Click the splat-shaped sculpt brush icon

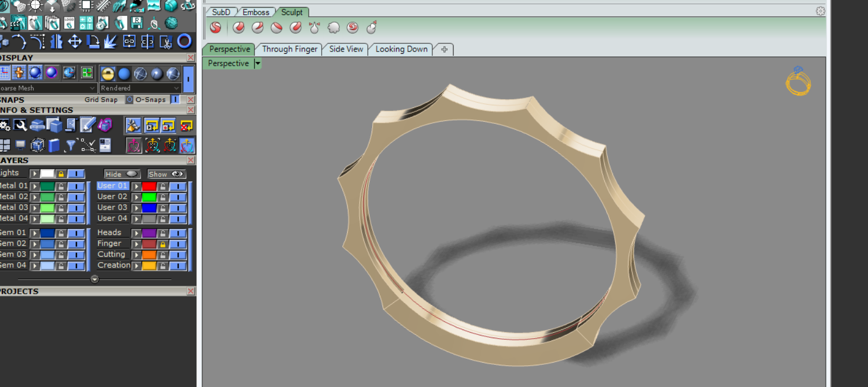[x=333, y=28]
